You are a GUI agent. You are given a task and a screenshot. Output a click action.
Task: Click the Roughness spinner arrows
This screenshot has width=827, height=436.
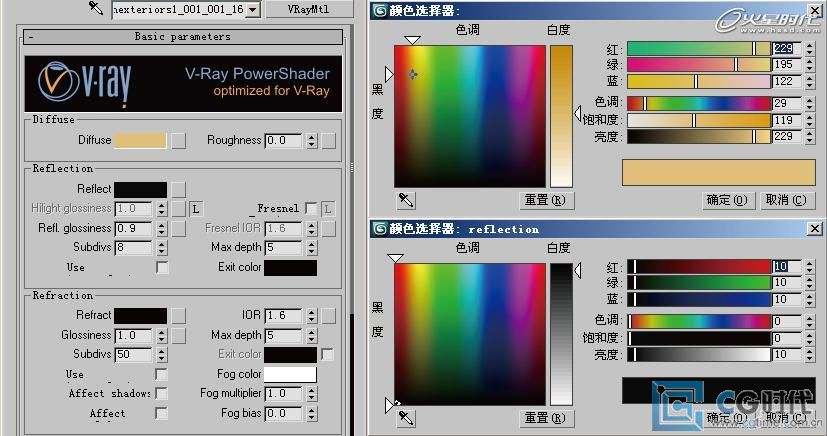click(x=312, y=141)
